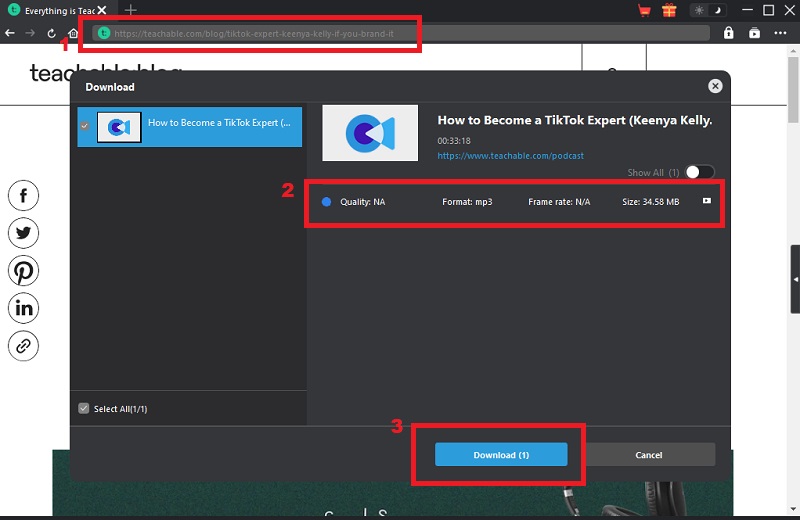Open the downloads library icon
The width and height of the screenshot is (800, 520).
coord(754,33)
